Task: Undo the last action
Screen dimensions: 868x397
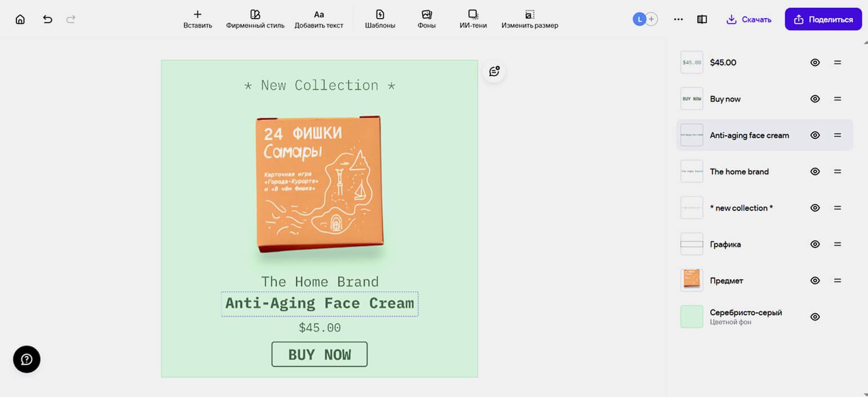Action: 48,19
